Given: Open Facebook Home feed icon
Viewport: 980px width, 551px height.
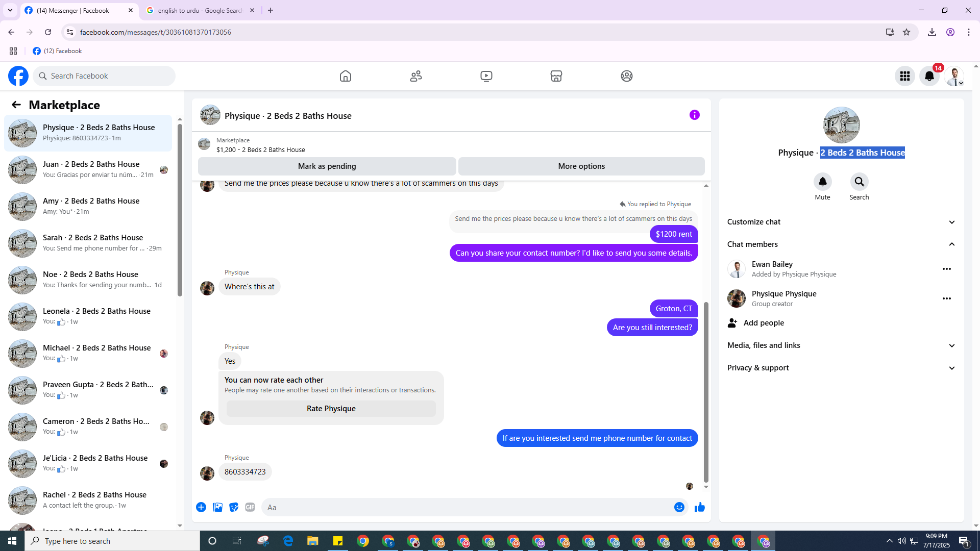Looking at the screenshot, I should 346,76.
